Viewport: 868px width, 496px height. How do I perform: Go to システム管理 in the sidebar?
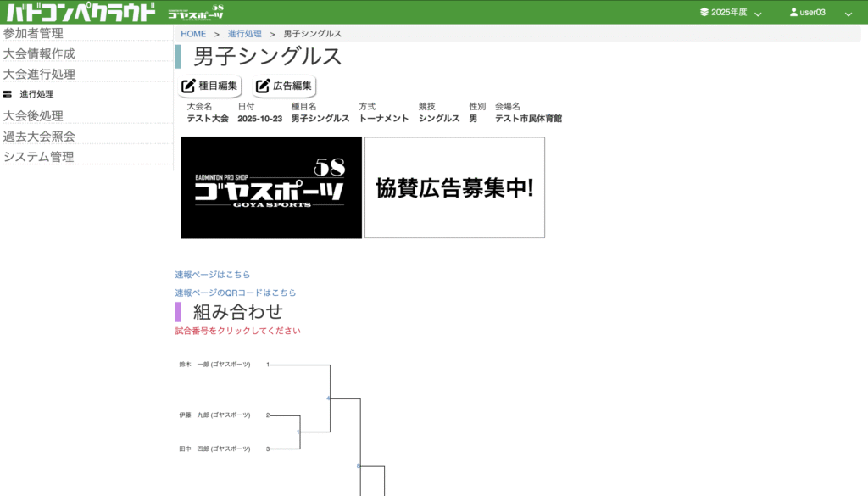tap(38, 156)
